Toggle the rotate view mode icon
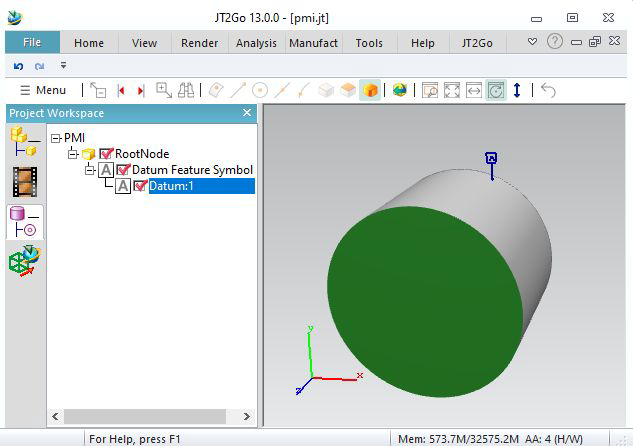This screenshot has height=446, width=633. click(496, 90)
